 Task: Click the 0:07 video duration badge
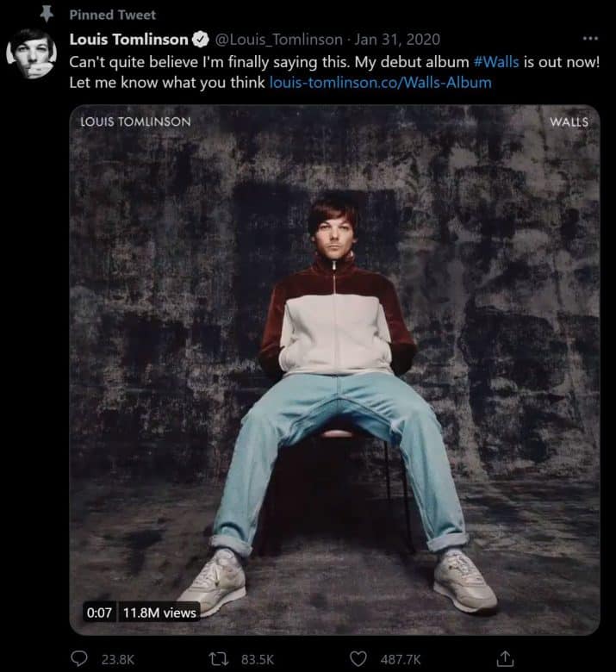[99, 613]
